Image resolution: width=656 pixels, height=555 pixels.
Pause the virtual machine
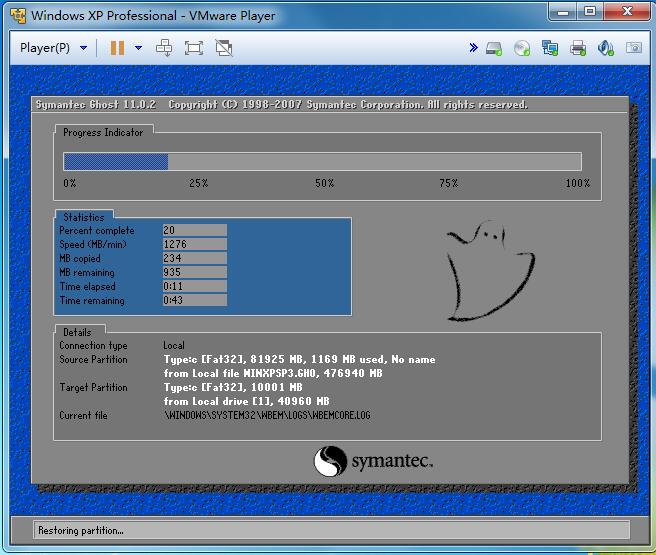point(117,48)
